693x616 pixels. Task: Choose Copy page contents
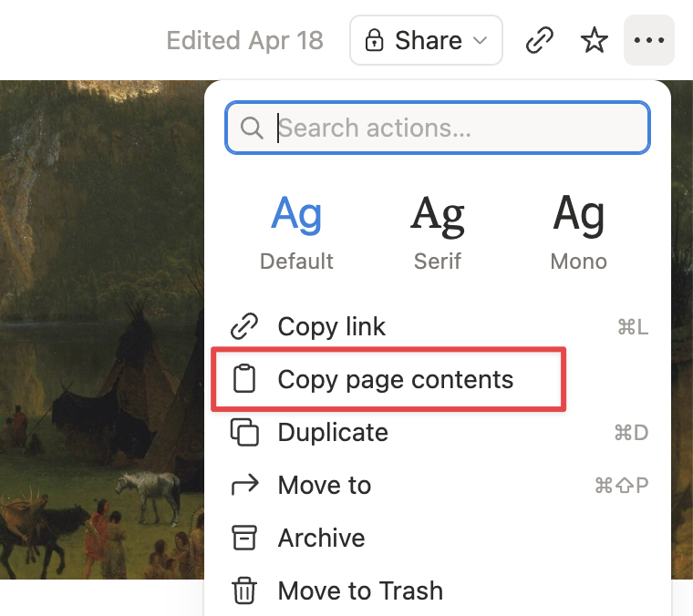click(x=438, y=380)
